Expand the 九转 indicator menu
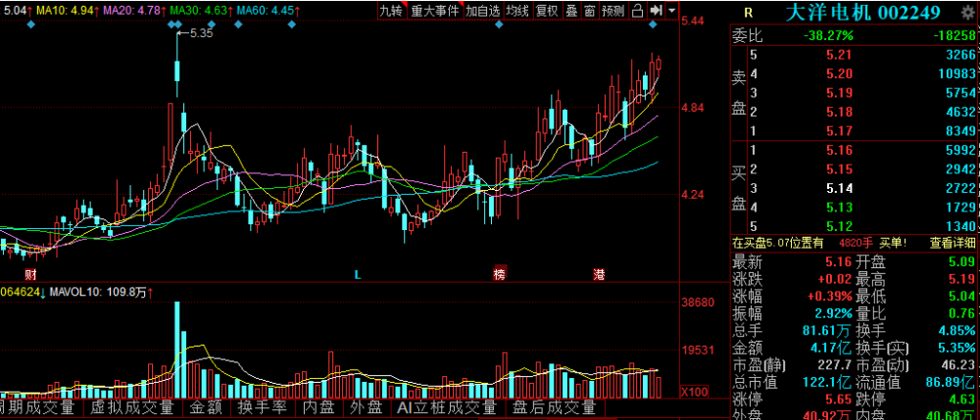This screenshot has width=980, height=420. pos(391,11)
